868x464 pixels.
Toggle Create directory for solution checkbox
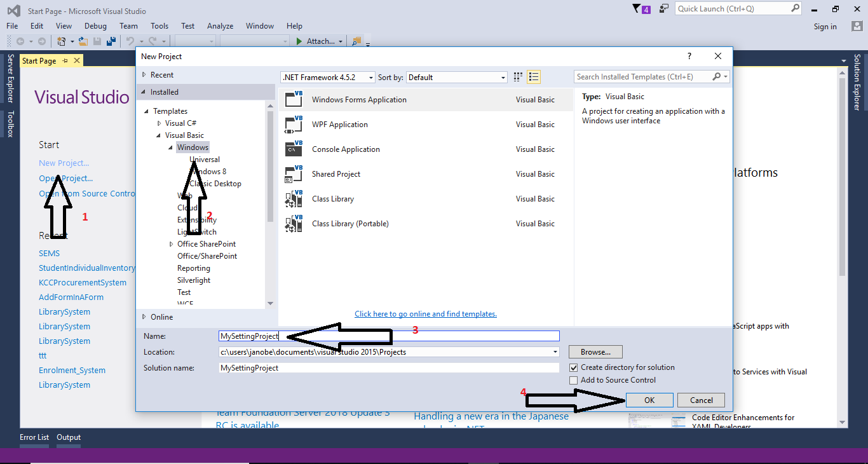click(x=574, y=367)
